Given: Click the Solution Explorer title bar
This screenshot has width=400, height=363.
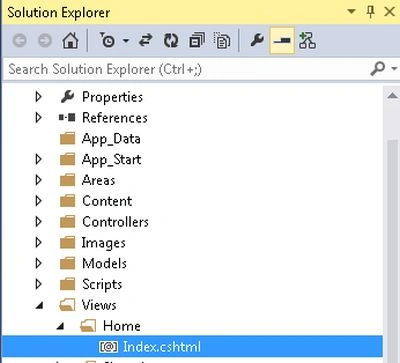Looking at the screenshot, I should coord(200,12).
